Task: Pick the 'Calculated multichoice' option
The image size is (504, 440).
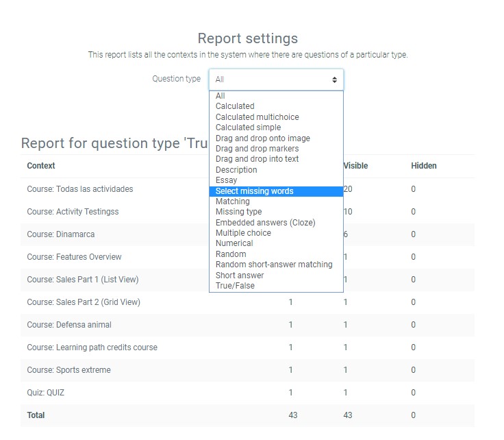Action: pos(257,117)
